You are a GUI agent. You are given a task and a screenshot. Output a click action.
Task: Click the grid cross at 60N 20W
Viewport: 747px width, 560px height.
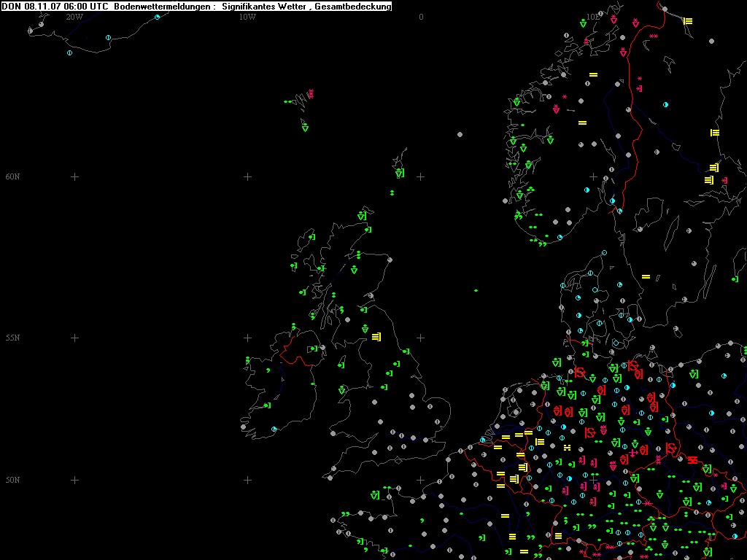point(74,176)
